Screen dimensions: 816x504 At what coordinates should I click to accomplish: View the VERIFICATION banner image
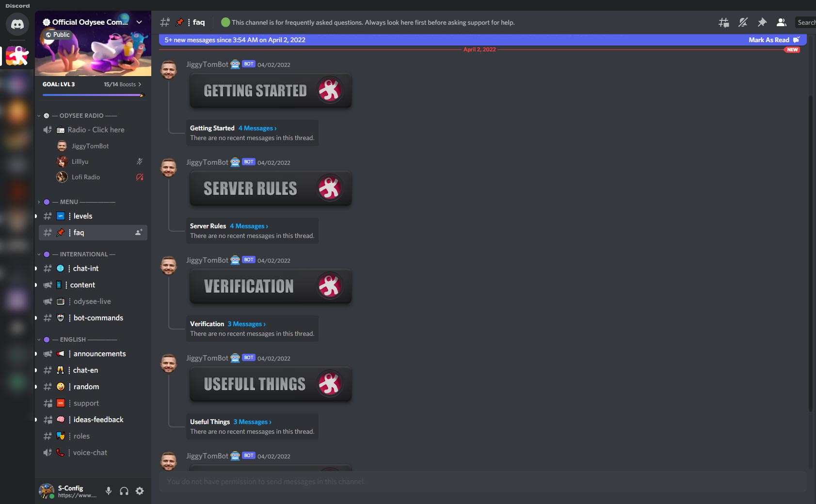(271, 286)
